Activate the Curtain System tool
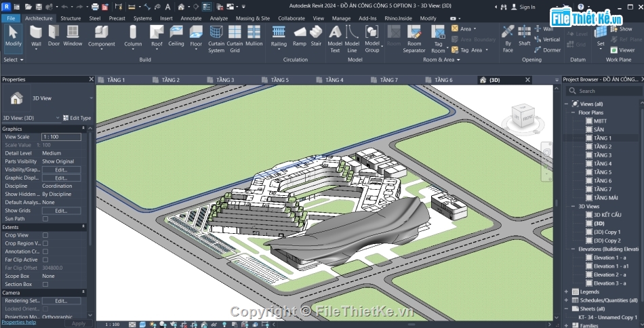The image size is (644, 328). click(x=216, y=39)
